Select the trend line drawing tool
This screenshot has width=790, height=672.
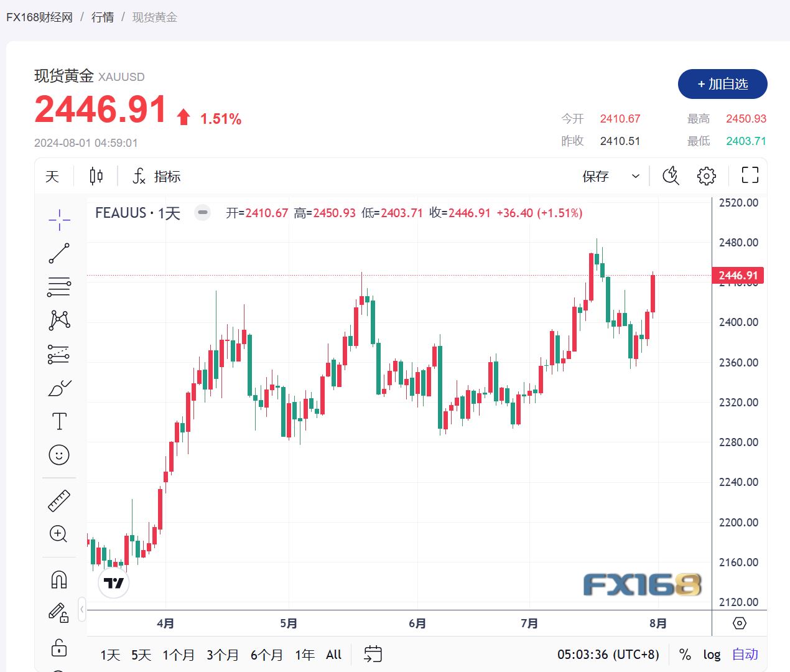click(60, 253)
